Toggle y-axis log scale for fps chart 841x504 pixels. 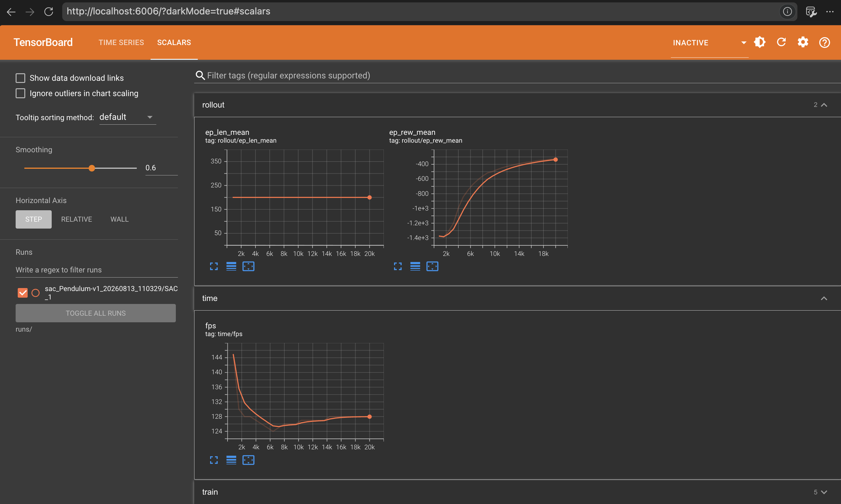tap(231, 460)
